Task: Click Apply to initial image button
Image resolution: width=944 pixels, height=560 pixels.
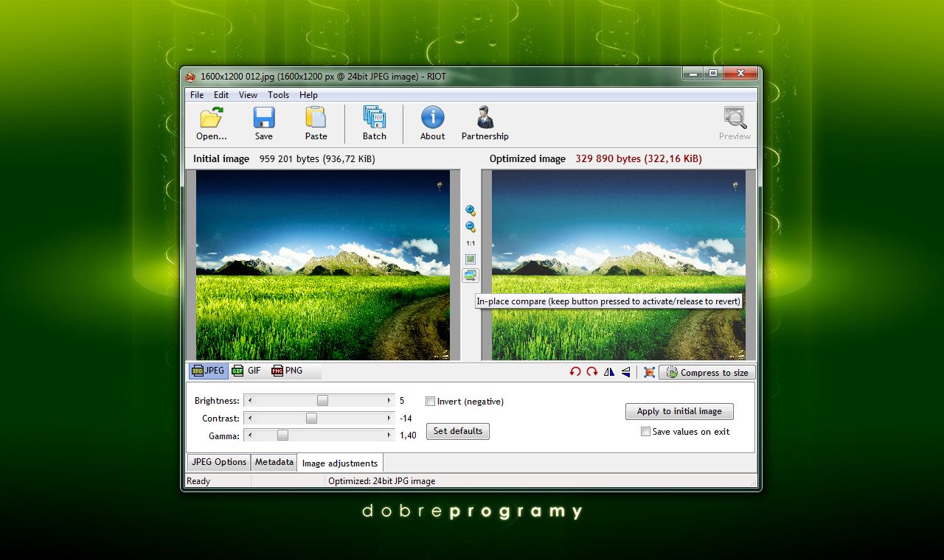Action: pos(679,411)
